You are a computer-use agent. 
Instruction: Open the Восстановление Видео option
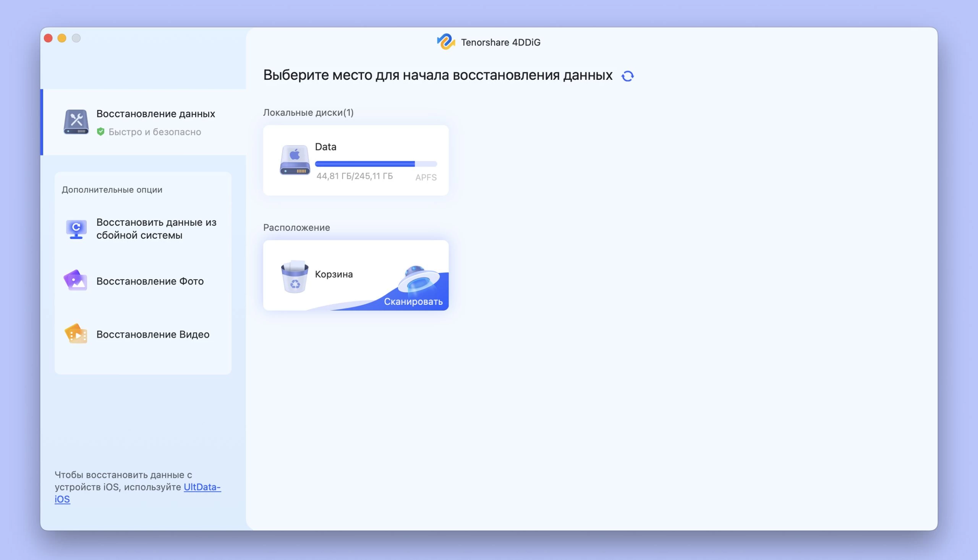coord(153,334)
